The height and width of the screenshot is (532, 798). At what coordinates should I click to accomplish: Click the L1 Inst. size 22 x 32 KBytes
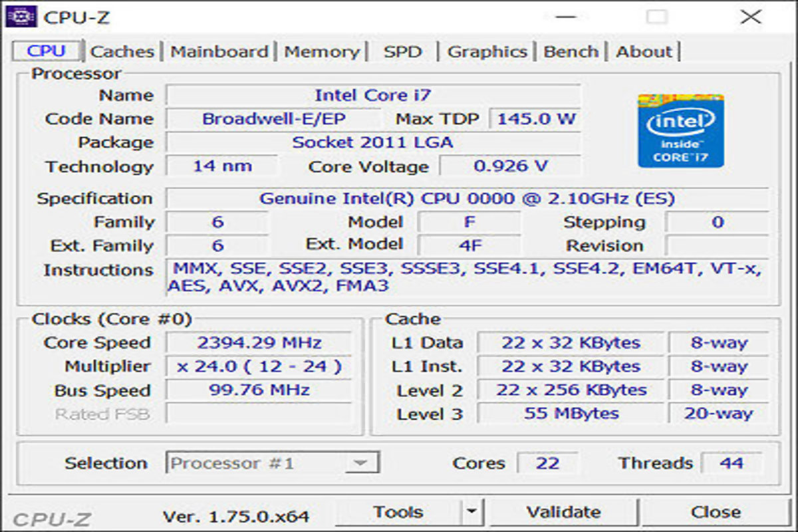(x=571, y=366)
